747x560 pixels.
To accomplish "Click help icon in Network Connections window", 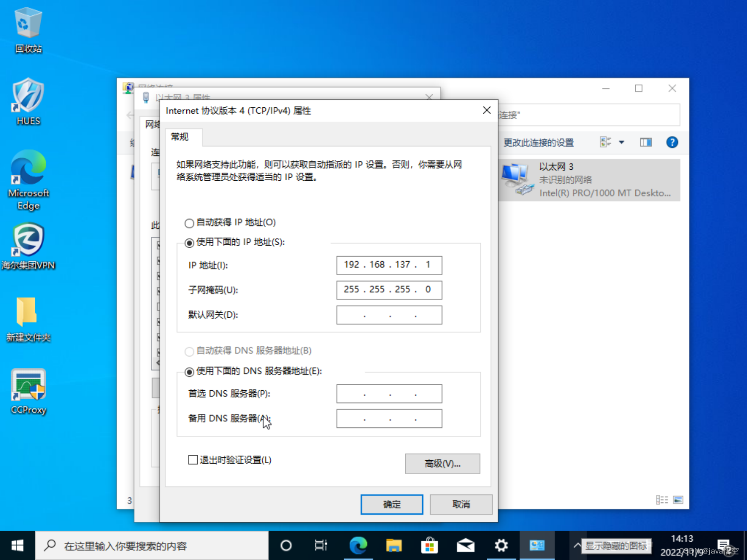I will pyautogui.click(x=672, y=142).
